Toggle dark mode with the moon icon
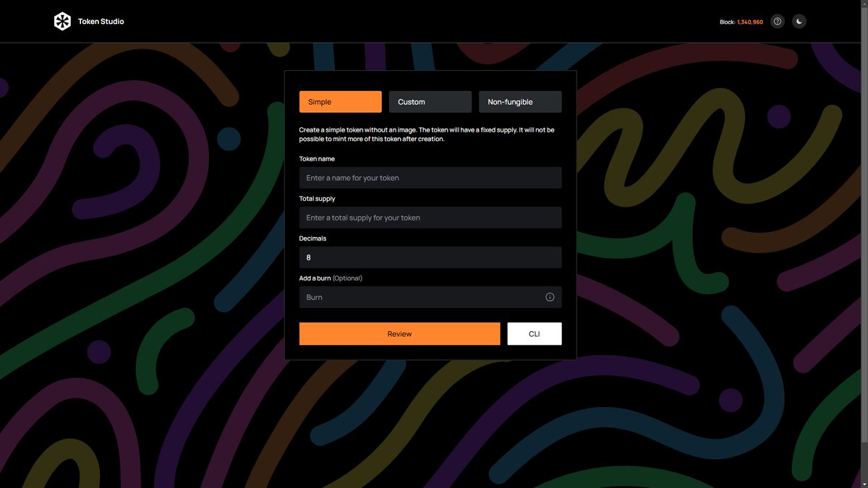The image size is (868, 488). (799, 22)
